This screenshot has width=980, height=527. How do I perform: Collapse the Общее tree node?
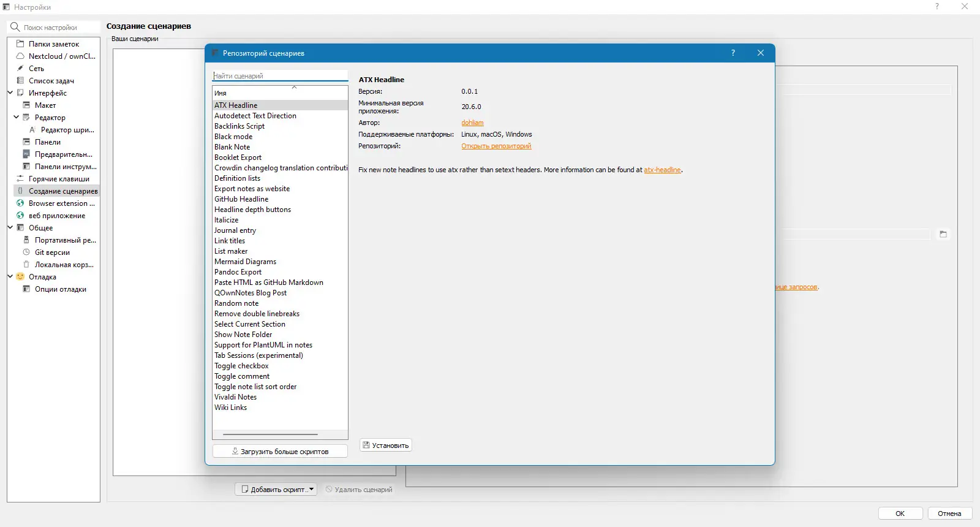pos(10,228)
